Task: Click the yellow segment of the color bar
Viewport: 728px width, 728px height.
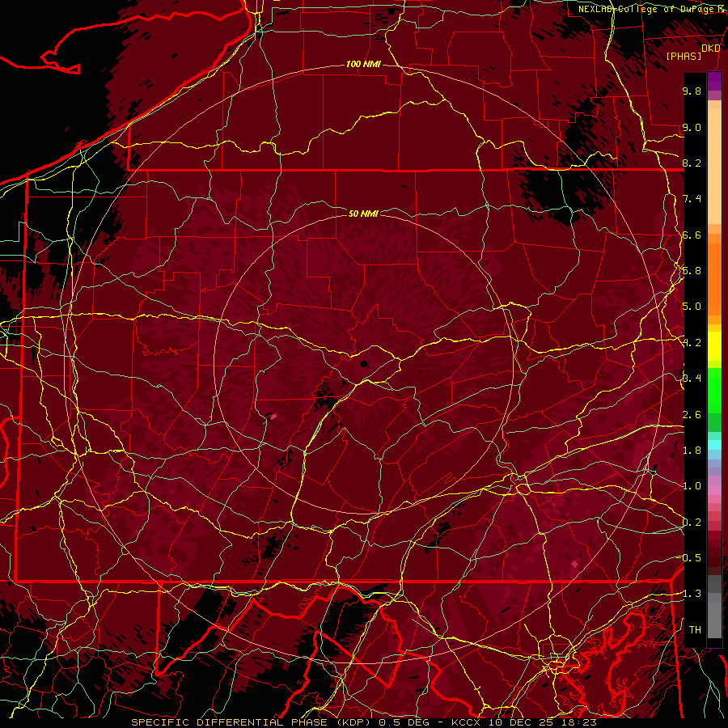Action: (714, 346)
